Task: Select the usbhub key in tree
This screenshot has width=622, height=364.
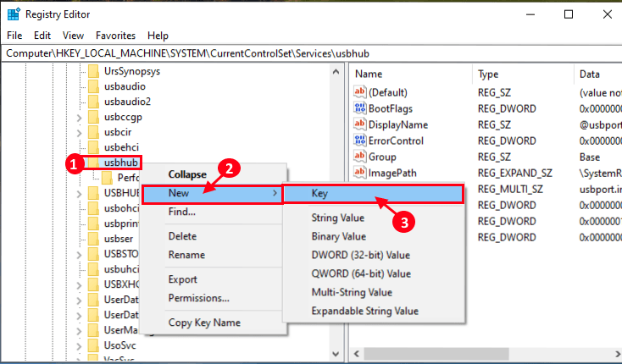Action: [121, 163]
